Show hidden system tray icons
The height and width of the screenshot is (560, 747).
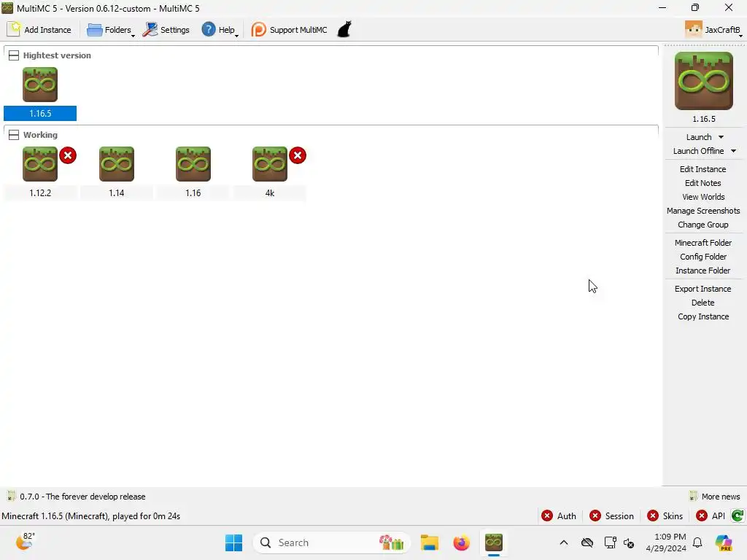[564, 542]
